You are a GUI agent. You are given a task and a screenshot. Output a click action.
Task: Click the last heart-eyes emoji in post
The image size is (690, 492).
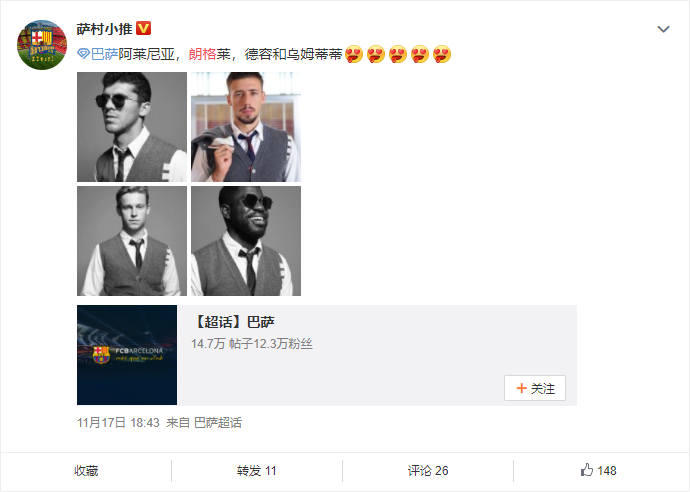(442, 54)
